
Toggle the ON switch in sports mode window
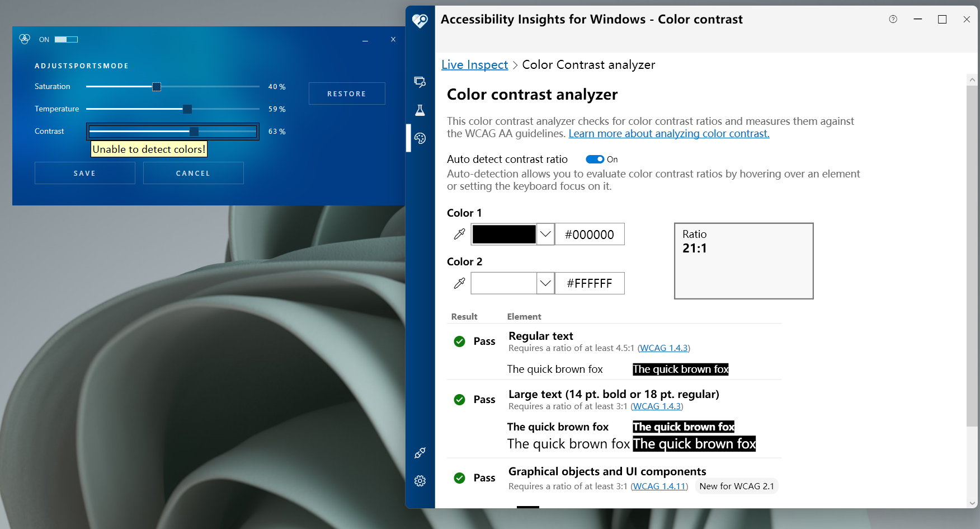(66, 39)
